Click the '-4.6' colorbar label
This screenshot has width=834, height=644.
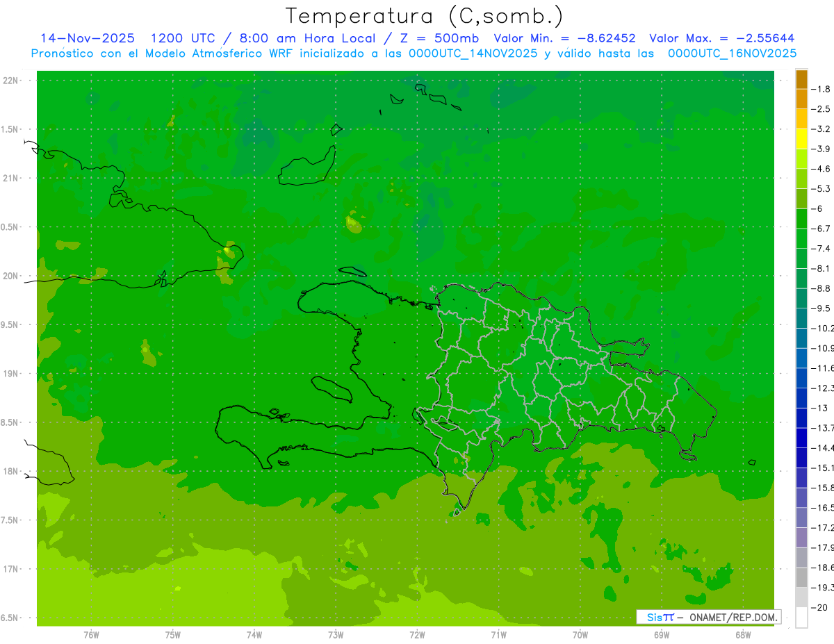coord(821,169)
